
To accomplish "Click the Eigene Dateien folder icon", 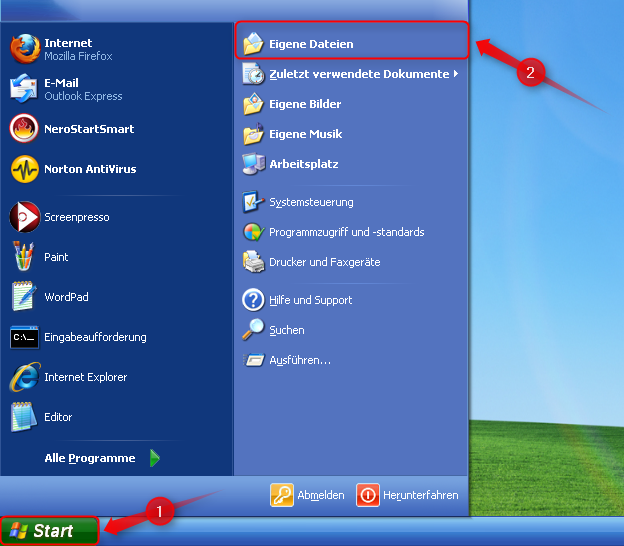I will click(253, 43).
